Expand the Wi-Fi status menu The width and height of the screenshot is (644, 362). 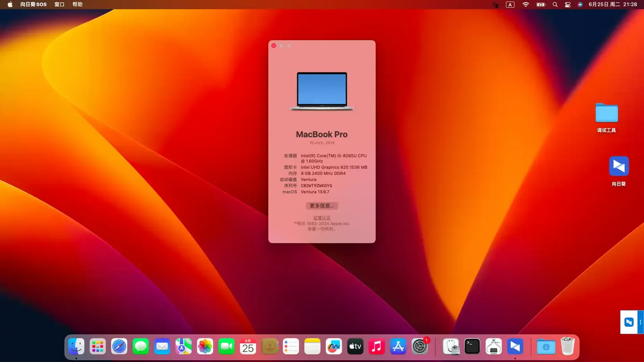[x=526, y=4]
